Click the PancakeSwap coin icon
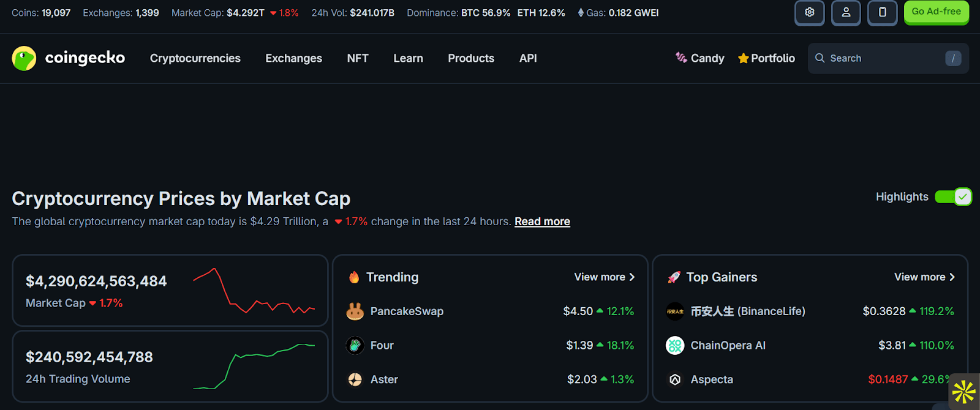The image size is (980, 410). coord(355,311)
